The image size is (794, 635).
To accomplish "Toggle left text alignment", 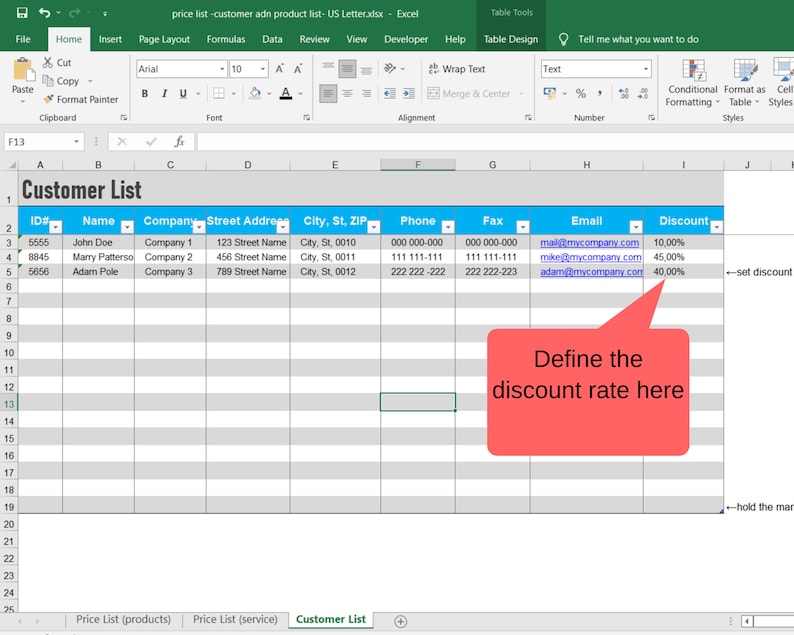I will point(328,93).
